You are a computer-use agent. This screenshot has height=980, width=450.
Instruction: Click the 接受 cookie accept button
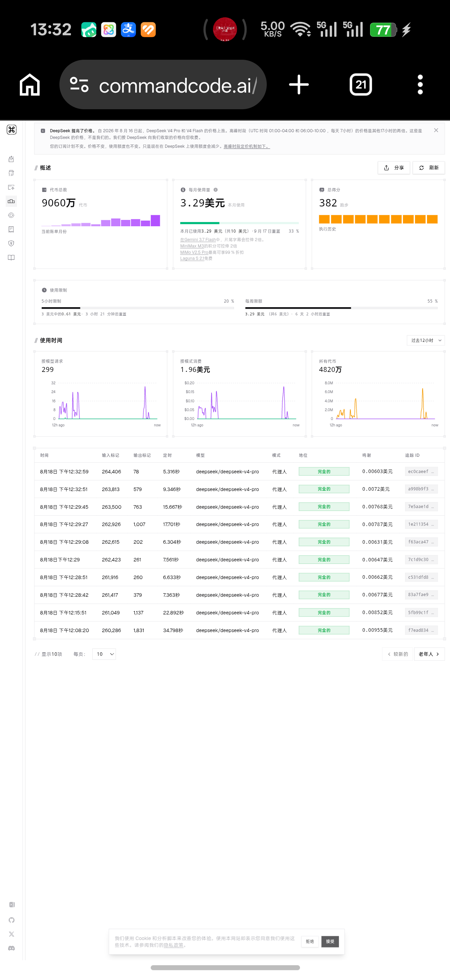[x=330, y=941]
